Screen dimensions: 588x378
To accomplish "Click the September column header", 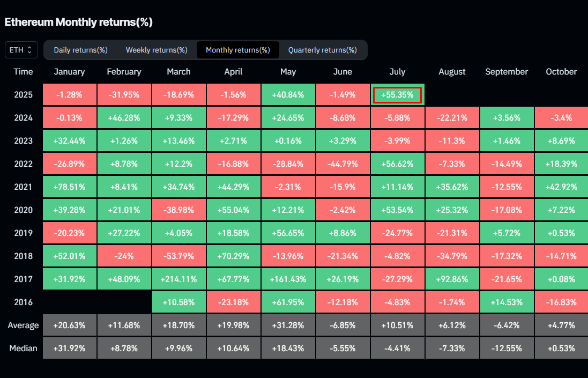I will click(507, 72).
